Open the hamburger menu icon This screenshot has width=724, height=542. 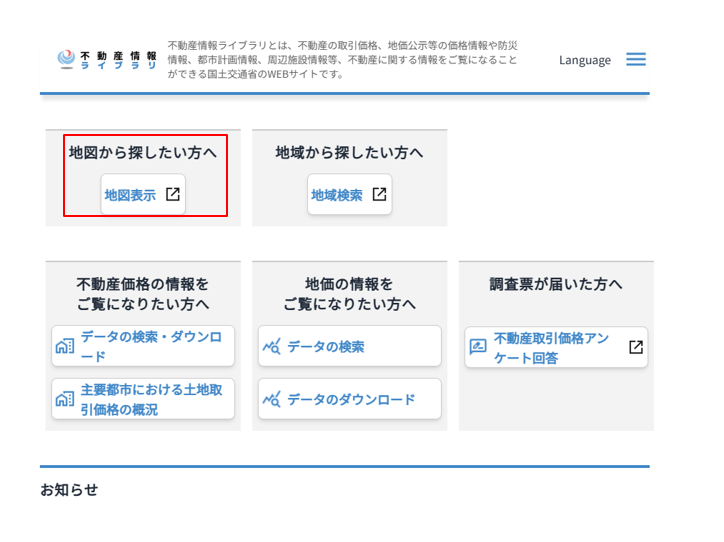pyautogui.click(x=636, y=59)
